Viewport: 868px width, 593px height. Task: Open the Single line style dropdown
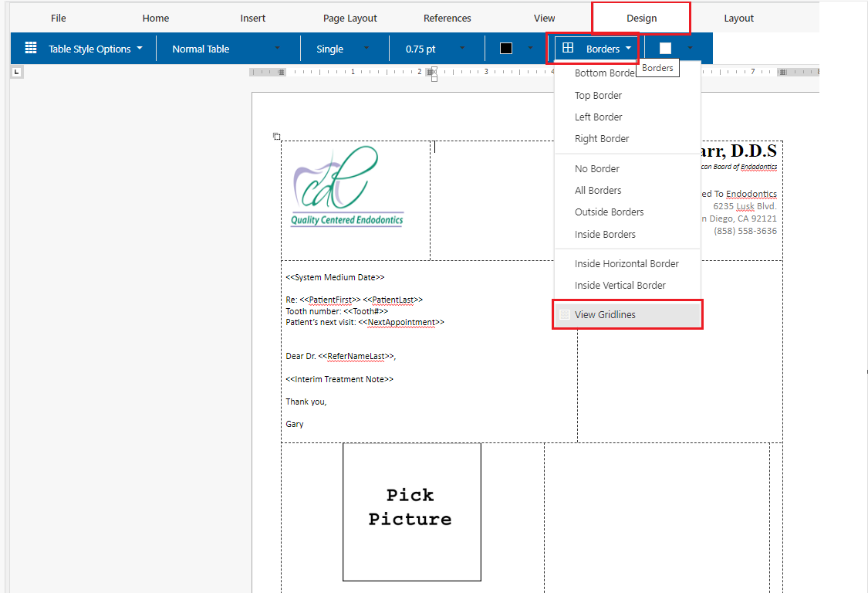pyautogui.click(x=366, y=49)
